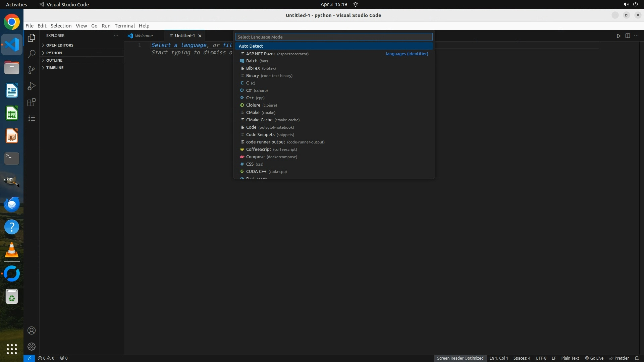Switch to the Welcome tab
Screen dimensions: 644x362
(144, 36)
